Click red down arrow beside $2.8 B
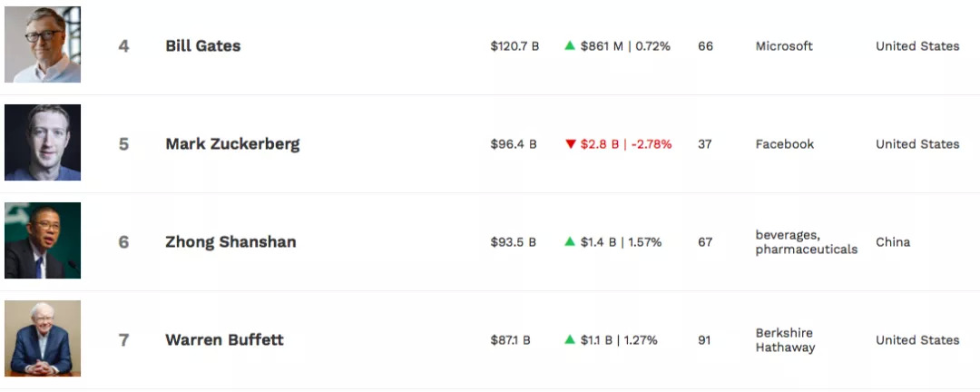Screen dimensions: 980x392 tap(570, 144)
